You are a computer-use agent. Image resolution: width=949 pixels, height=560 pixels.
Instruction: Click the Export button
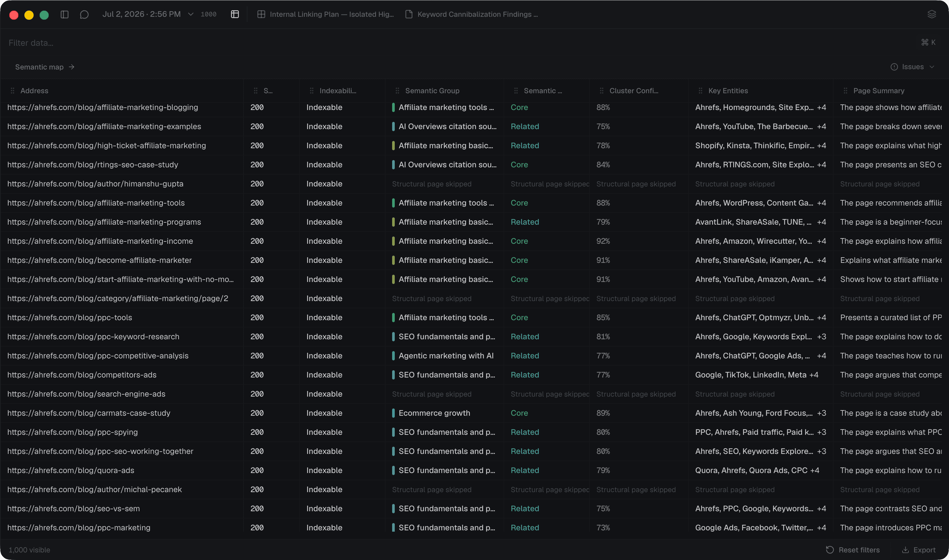[918, 550]
